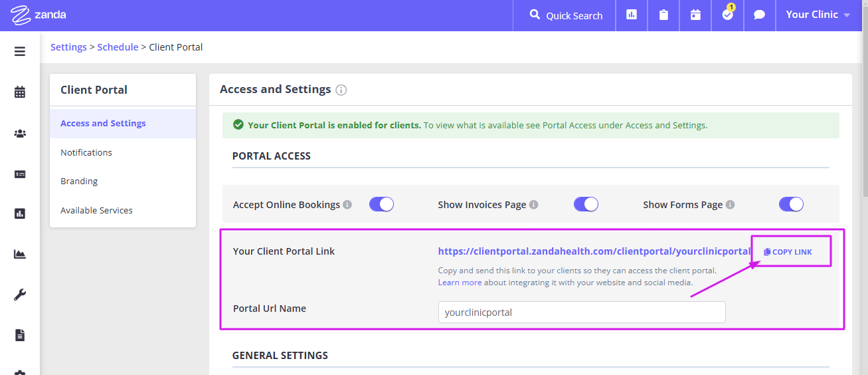Image resolution: width=868 pixels, height=375 pixels.
Task: Toggle Show Invoices Page switch
Action: 586,204
